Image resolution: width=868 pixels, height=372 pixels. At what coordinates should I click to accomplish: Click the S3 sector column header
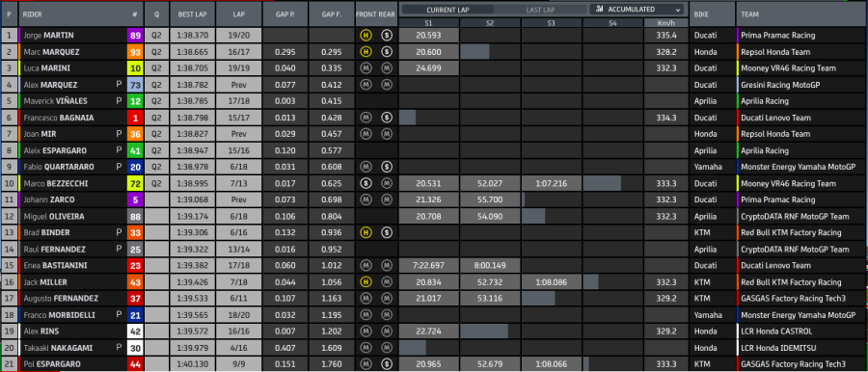[552, 23]
